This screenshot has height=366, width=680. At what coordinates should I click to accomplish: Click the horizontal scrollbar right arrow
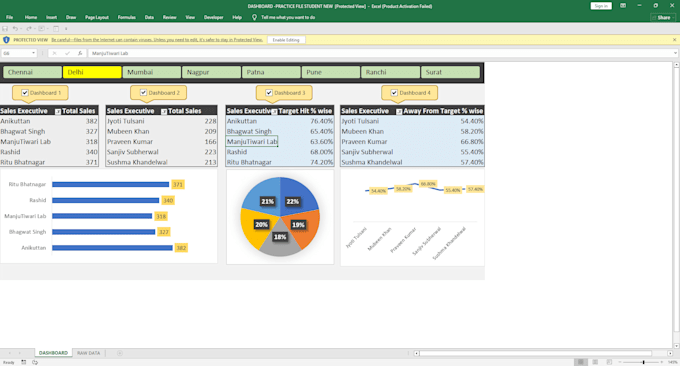tap(670, 353)
